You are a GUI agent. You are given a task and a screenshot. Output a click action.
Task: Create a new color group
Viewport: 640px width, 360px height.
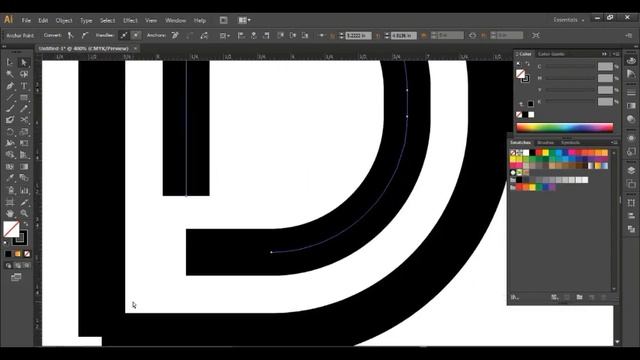579,297
